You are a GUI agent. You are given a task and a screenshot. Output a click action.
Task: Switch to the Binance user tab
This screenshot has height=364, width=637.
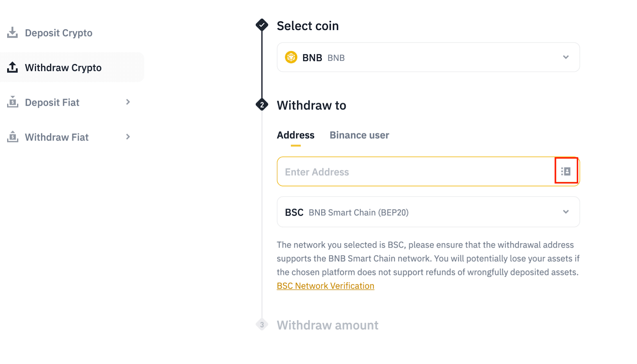pos(359,135)
